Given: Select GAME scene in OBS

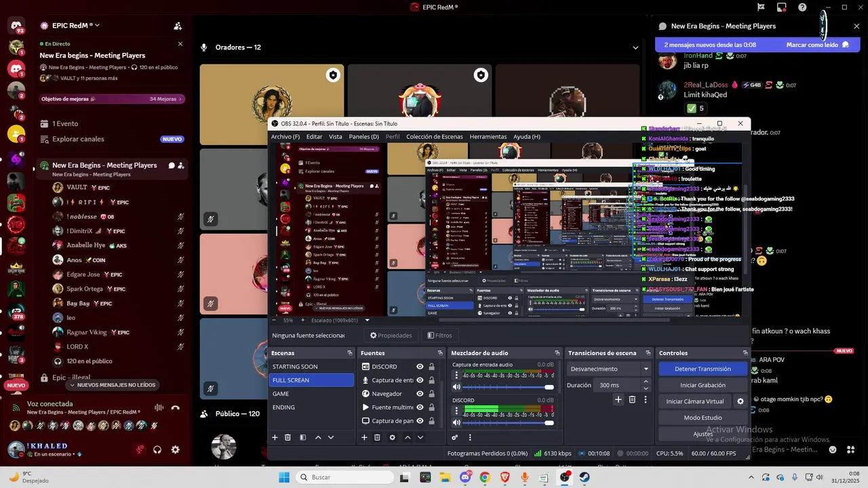Looking at the screenshot, I should (x=311, y=394).
